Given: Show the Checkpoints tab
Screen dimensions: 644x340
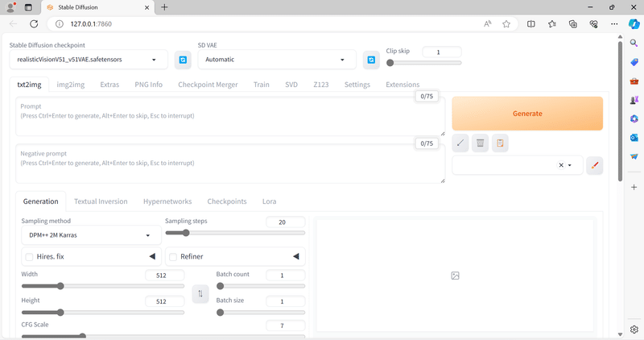Looking at the screenshot, I should click(x=227, y=201).
